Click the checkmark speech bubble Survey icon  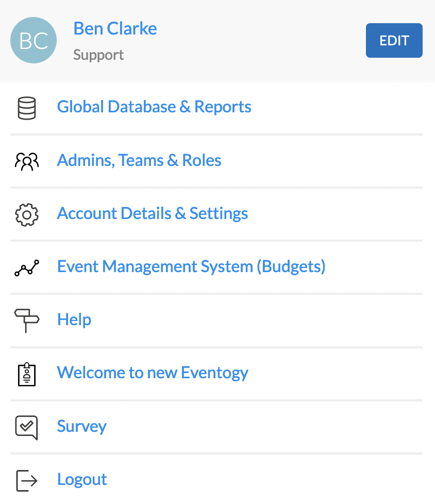(x=27, y=428)
